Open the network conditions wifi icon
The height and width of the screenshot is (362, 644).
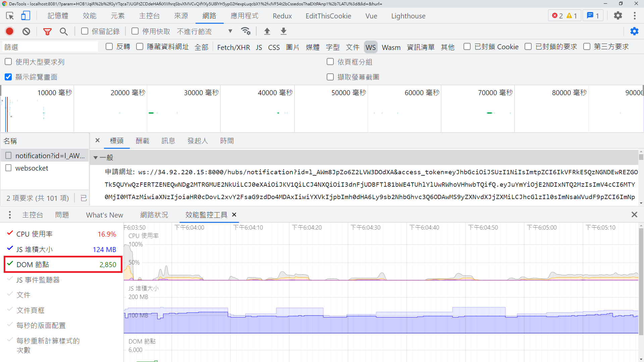pos(246,31)
